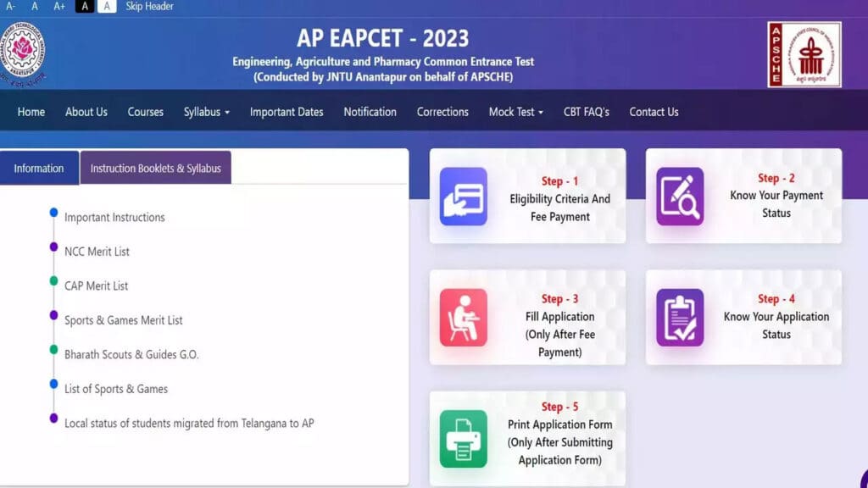The image size is (868, 488).
Task: Switch to the Information tab
Action: [39, 168]
